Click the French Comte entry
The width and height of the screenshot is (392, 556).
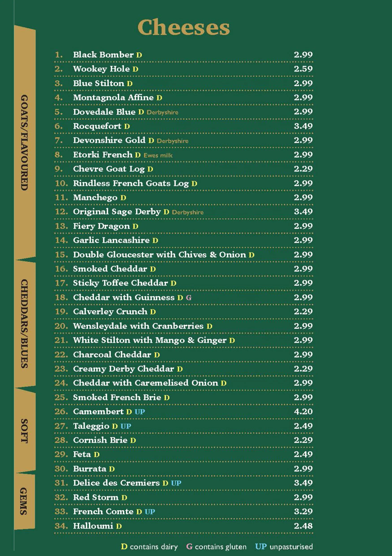[183, 512]
